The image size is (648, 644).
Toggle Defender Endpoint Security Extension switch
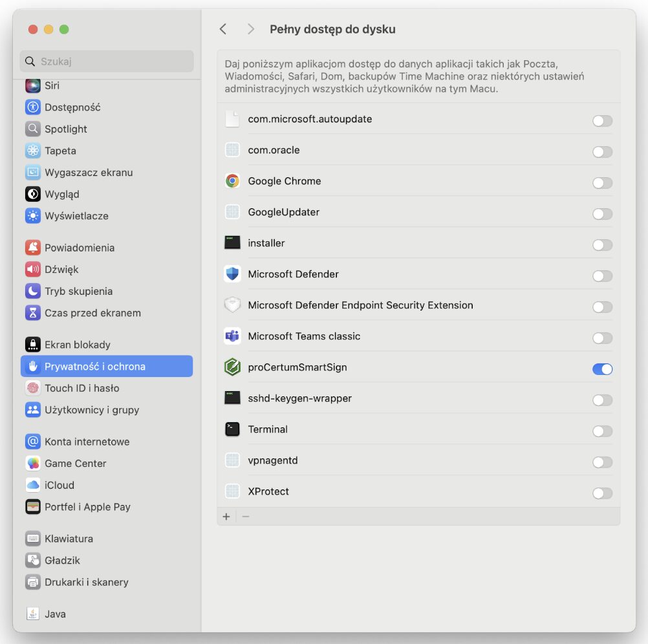point(602,307)
